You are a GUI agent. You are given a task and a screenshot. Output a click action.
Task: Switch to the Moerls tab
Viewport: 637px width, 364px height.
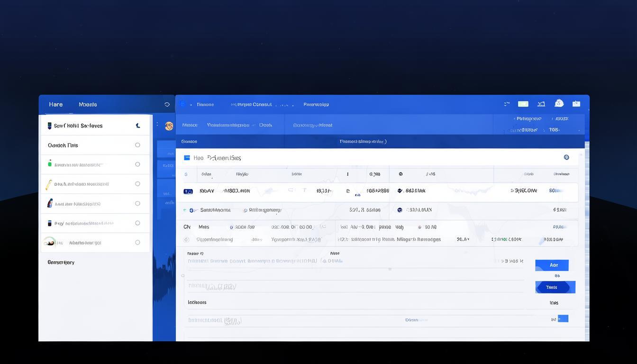click(x=88, y=104)
